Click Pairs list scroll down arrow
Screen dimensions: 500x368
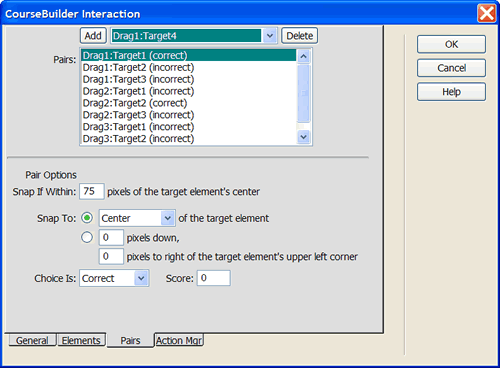click(303, 137)
